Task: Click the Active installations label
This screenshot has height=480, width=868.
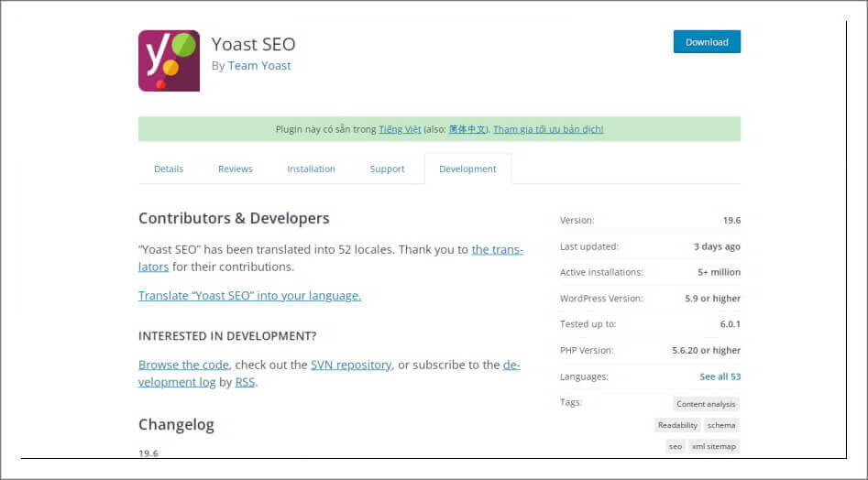Action: [x=601, y=272]
